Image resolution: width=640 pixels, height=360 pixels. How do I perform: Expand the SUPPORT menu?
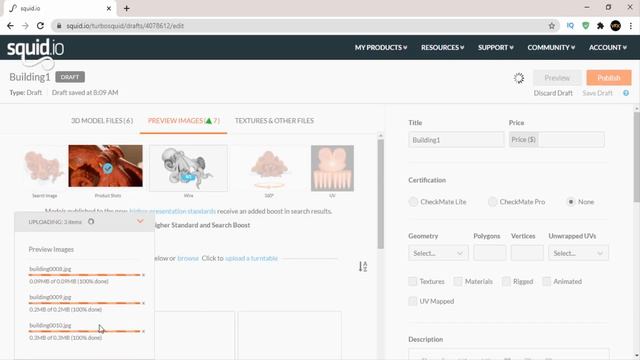point(496,47)
